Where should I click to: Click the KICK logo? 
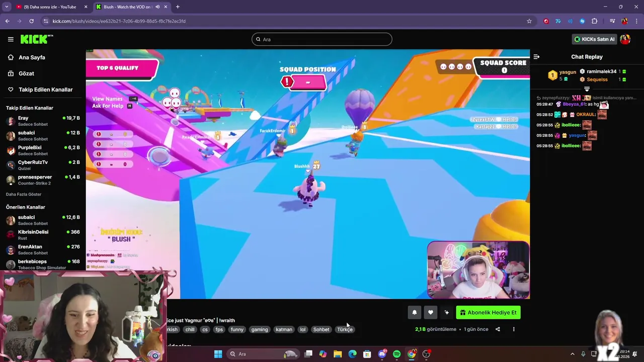tap(37, 39)
